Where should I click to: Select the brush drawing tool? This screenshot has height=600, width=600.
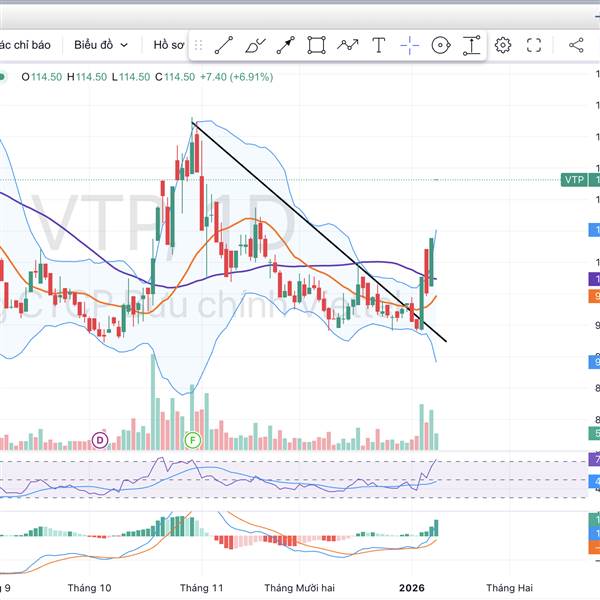(x=255, y=45)
